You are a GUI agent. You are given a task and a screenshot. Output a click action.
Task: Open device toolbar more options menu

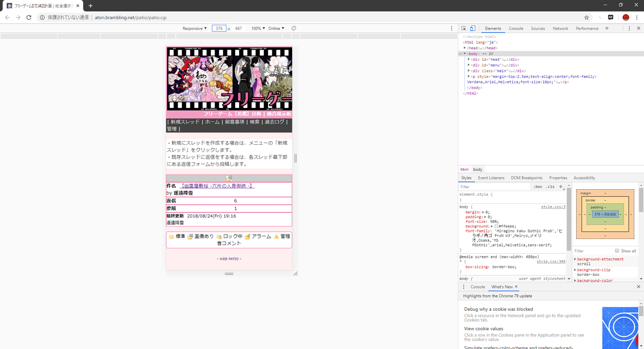pos(452,29)
